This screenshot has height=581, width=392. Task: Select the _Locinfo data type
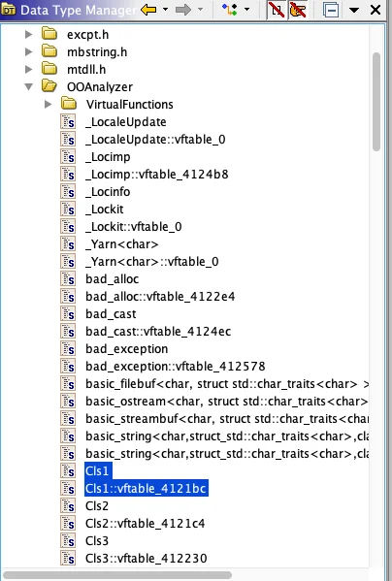(108, 192)
